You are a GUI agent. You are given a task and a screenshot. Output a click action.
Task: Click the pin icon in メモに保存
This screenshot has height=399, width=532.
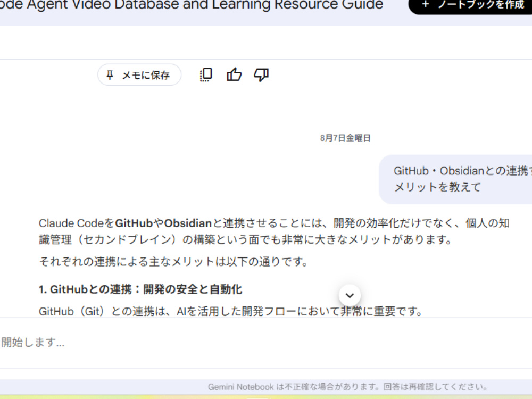pyautogui.click(x=110, y=74)
